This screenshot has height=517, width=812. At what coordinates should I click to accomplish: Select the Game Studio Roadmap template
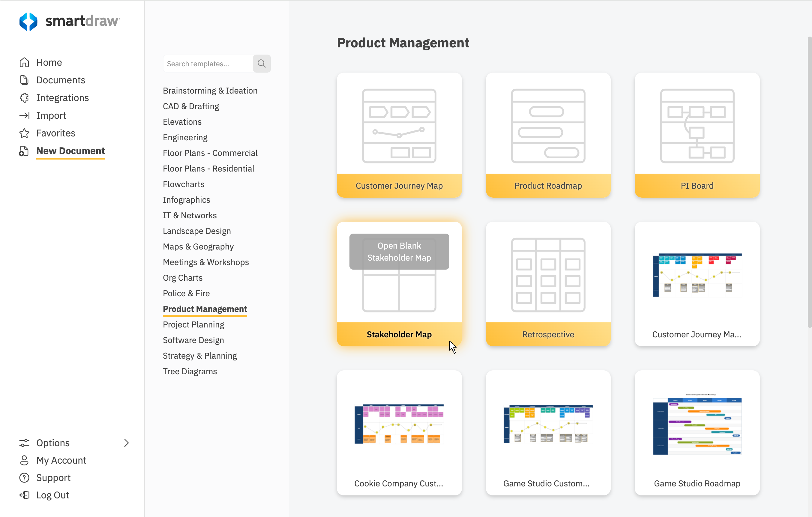coord(697,432)
